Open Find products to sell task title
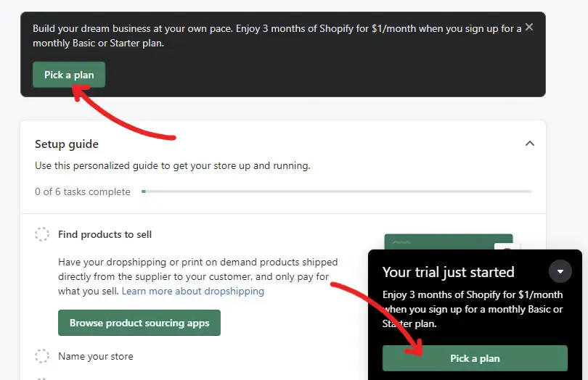 tap(105, 234)
